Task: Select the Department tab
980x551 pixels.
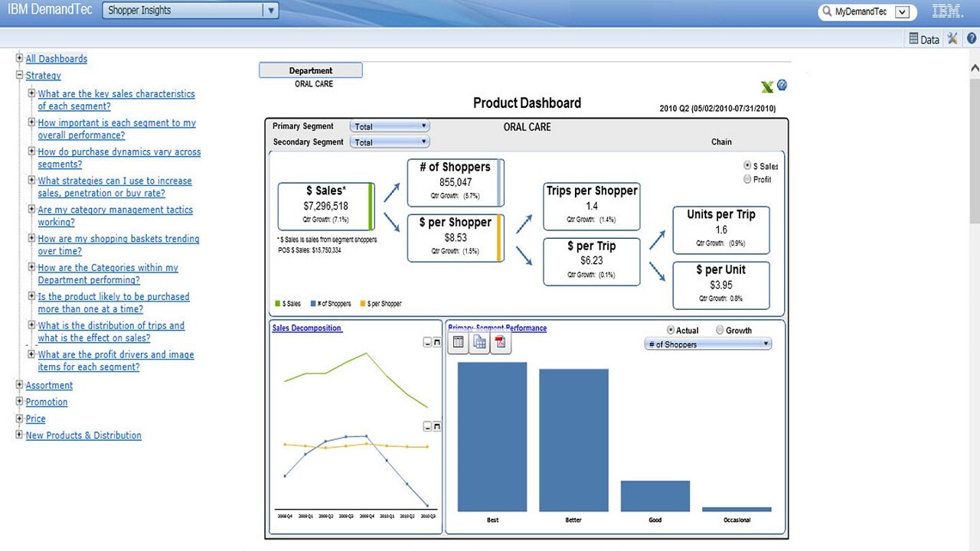Action: (x=311, y=70)
